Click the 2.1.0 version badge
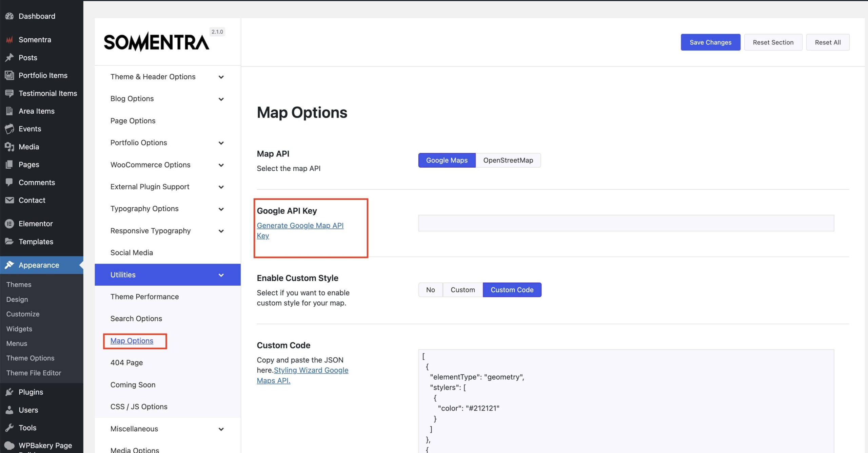Viewport: 868px width, 453px height. pyautogui.click(x=217, y=32)
